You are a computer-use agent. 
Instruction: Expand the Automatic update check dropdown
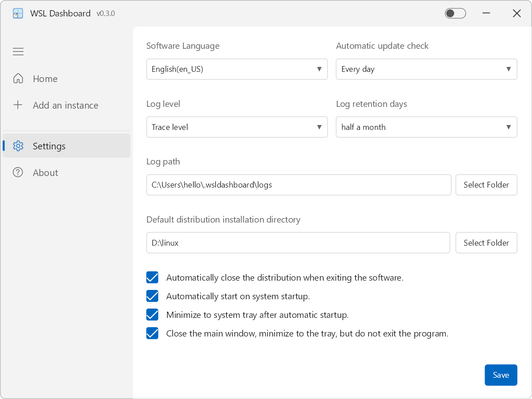click(x=426, y=69)
